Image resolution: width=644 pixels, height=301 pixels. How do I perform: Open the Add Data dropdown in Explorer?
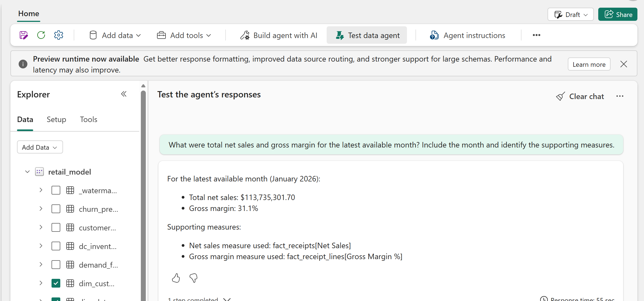tap(40, 147)
